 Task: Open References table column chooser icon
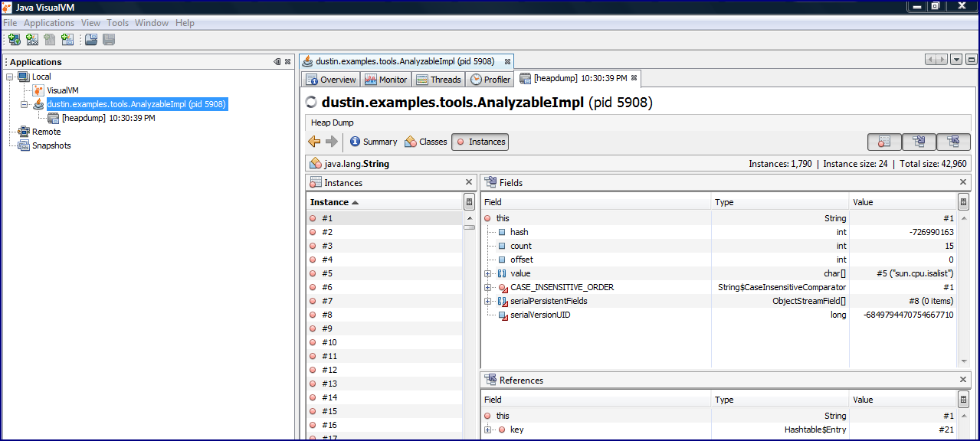964,400
